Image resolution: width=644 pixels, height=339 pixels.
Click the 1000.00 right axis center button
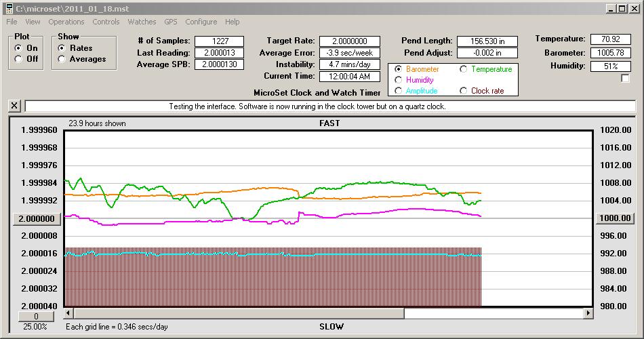tap(615, 218)
